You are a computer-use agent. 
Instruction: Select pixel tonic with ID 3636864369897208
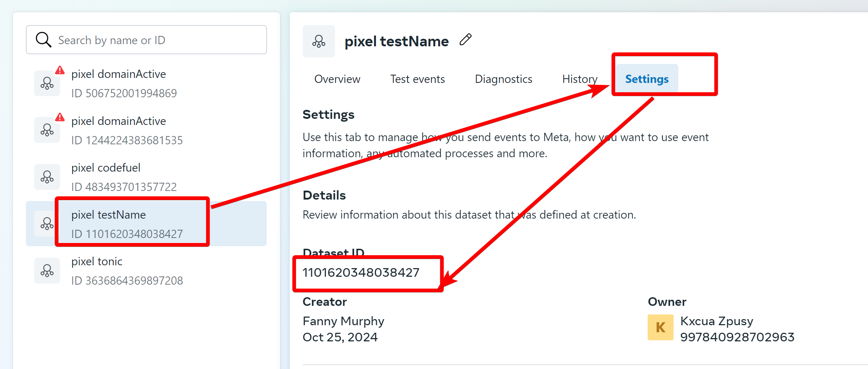tap(146, 271)
